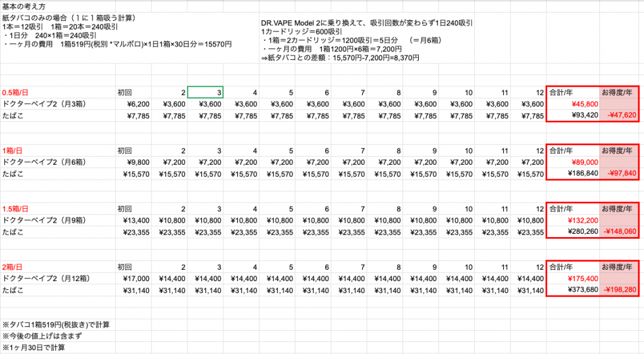Click the red ¥45,800 yearly total cell
This screenshot has height=354, width=644.
click(573, 104)
